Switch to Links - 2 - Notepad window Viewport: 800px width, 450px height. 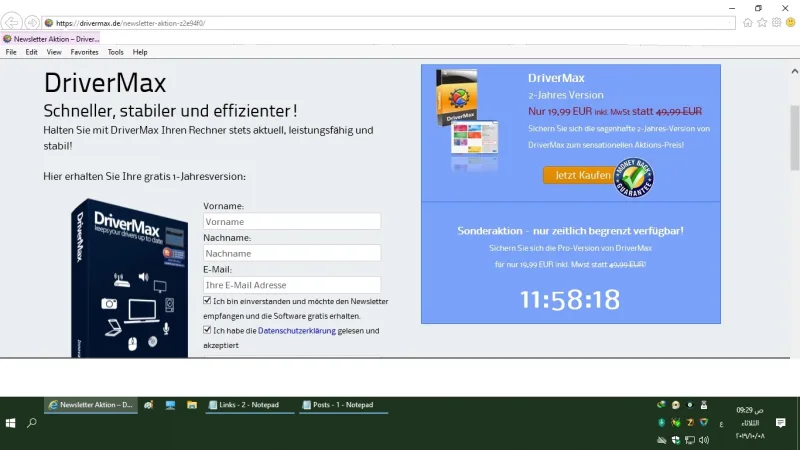point(249,405)
